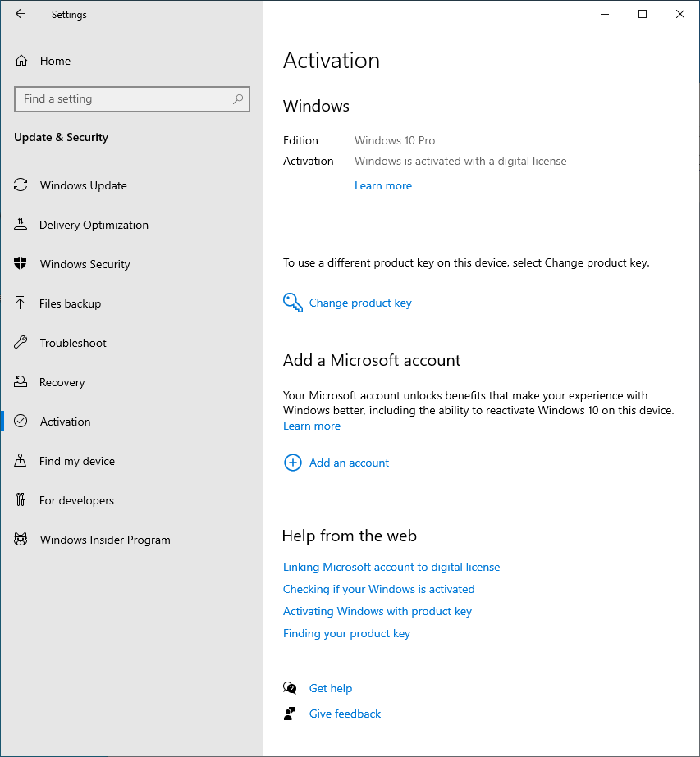Viewport: 700px width, 757px height.
Task: Click the Give feedback link
Action: click(345, 714)
